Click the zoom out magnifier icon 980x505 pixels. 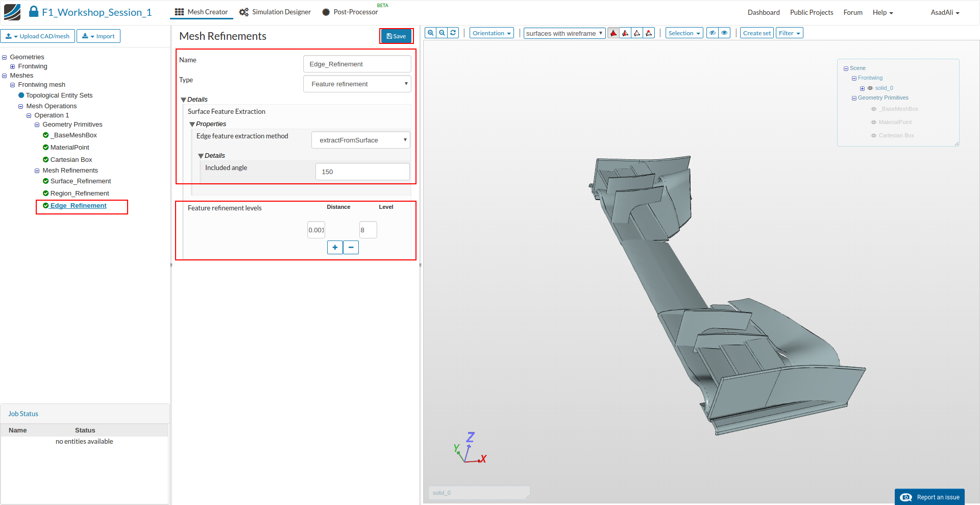(x=442, y=33)
